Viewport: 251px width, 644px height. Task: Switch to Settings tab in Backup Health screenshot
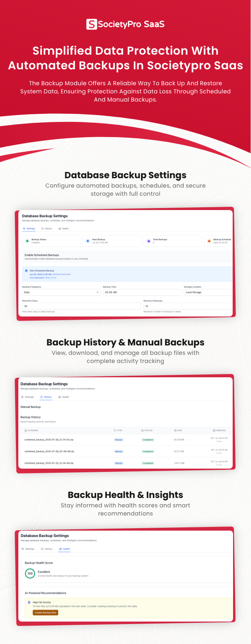pos(28,549)
